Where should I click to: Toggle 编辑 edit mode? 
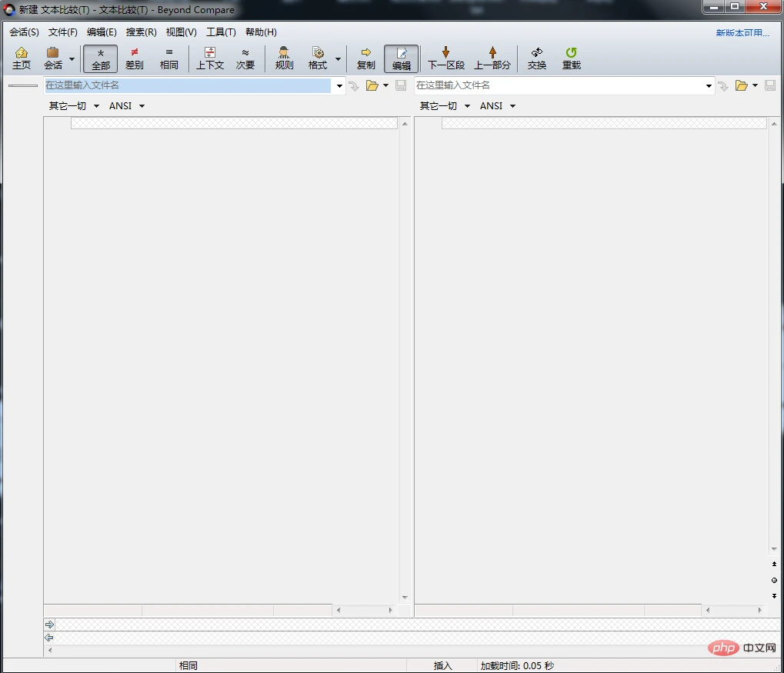[x=401, y=58]
